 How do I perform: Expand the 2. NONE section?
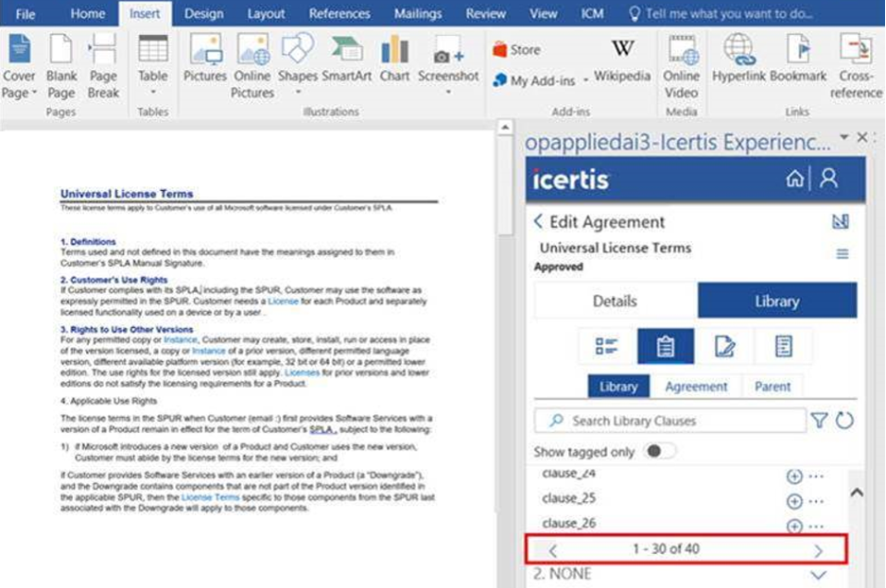pyautogui.click(x=818, y=575)
